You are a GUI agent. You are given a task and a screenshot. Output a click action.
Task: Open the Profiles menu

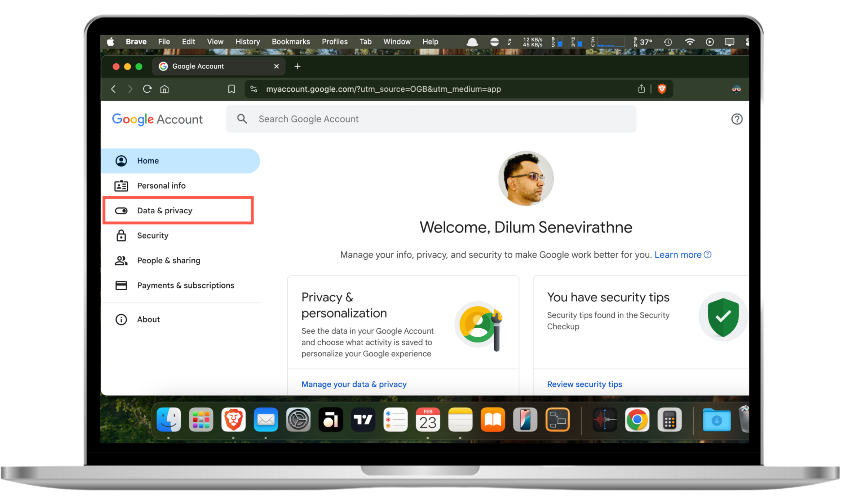pyautogui.click(x=334, y=41)
